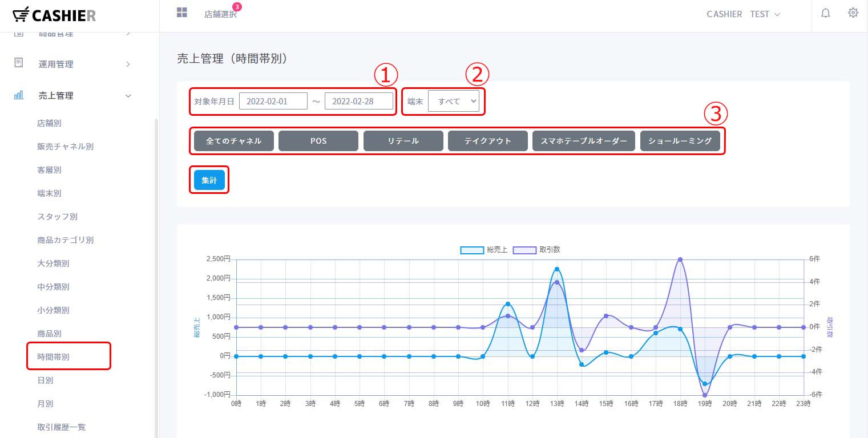This screenshot has width=868, height=438.
Task: Open 小分類別 in the sidebar
Action: [x=53, y=310]
